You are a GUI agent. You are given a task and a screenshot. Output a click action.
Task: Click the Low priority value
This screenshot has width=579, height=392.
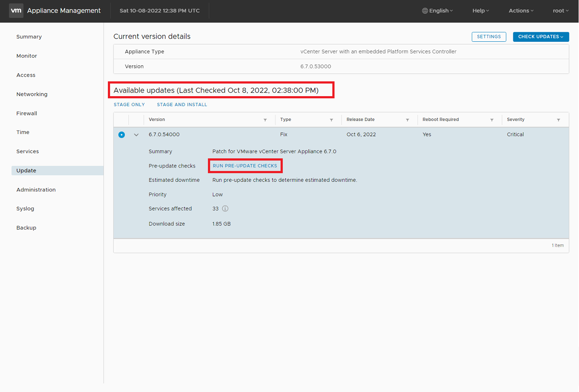click(x=218, y=194)
